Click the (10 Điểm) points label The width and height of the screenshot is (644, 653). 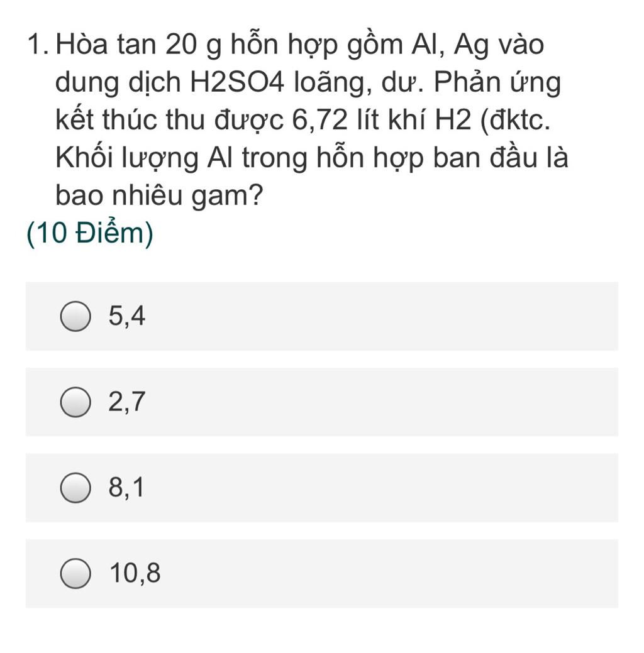pyautogui.click(x=90, y=233)
